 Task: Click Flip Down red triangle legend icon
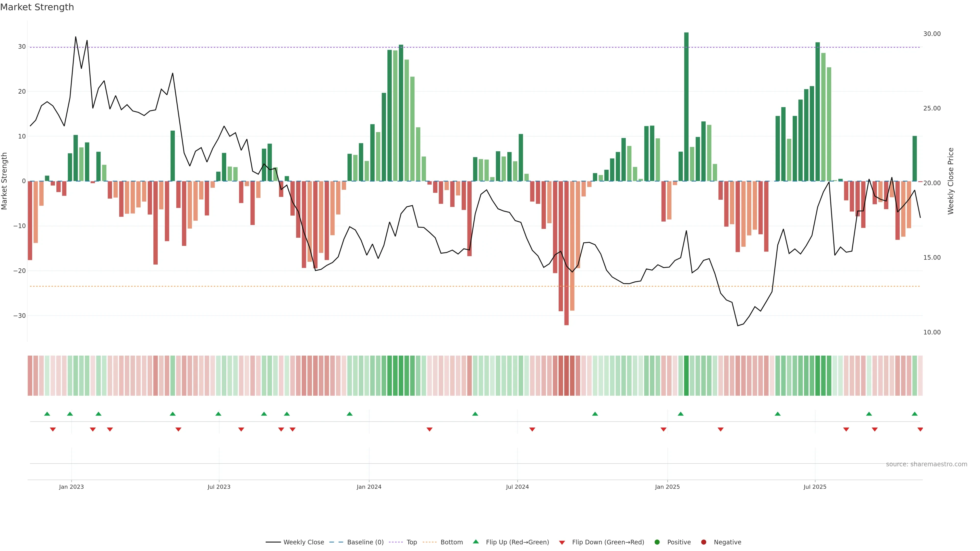click(562, 543)
